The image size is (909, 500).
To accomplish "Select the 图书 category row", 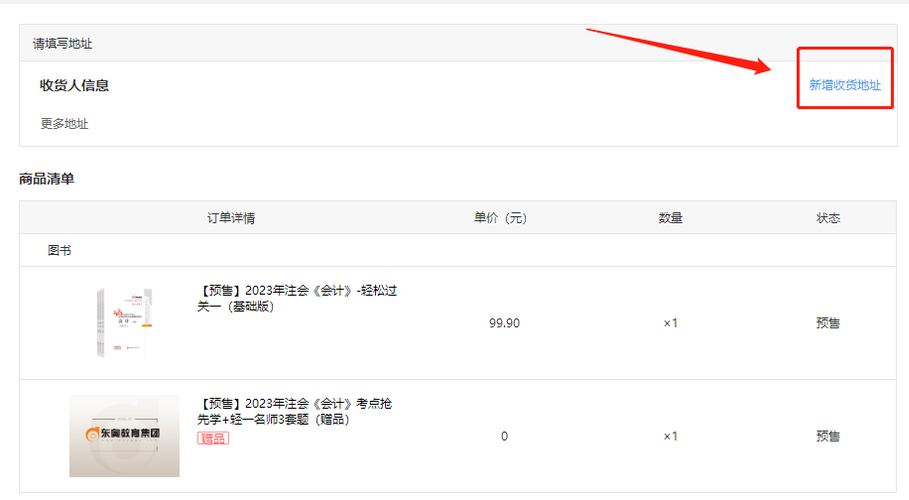I will coord(60,250).
